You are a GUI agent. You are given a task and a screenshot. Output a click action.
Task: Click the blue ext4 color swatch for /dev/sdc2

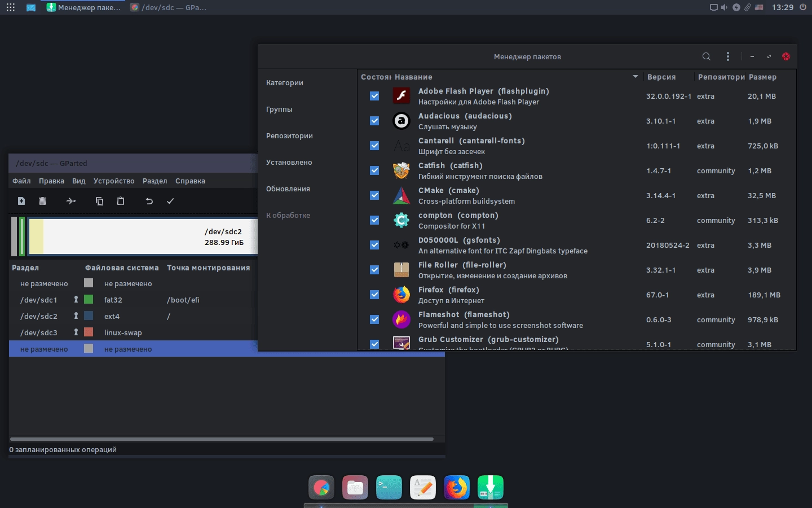[89, 316]
